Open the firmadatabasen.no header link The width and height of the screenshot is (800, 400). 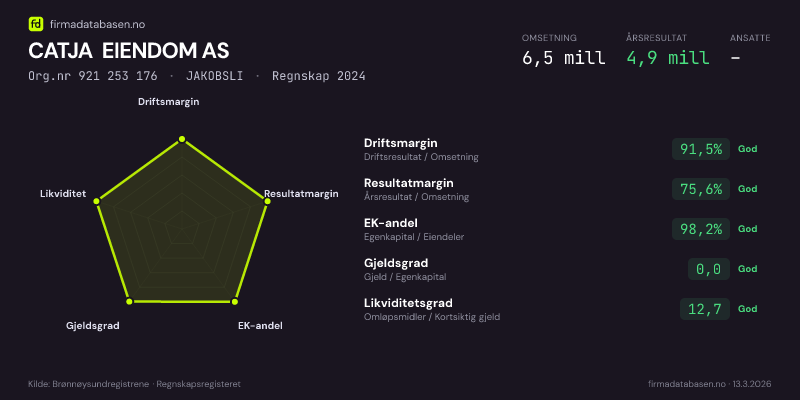pyautogui.click(x=94, y=23)
